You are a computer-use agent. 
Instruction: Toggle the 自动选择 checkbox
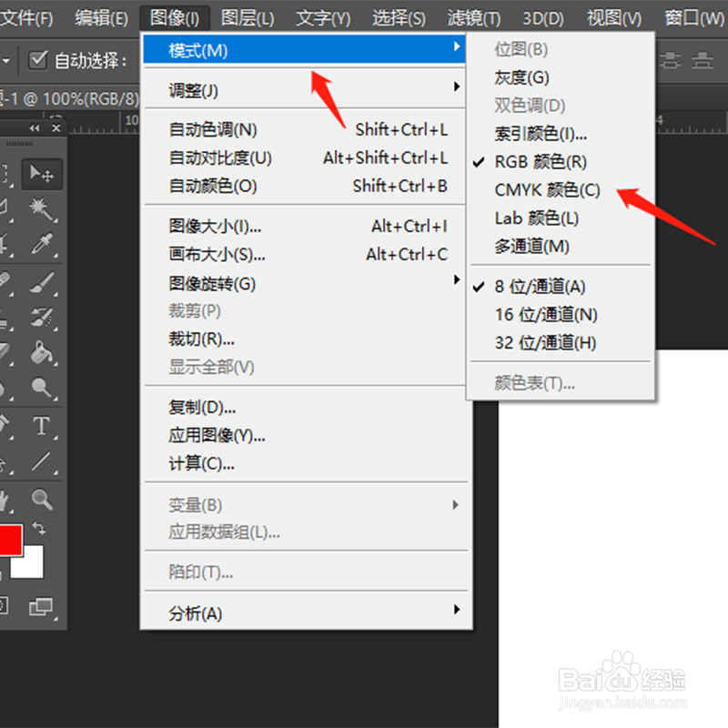click(x=35, y=60)
